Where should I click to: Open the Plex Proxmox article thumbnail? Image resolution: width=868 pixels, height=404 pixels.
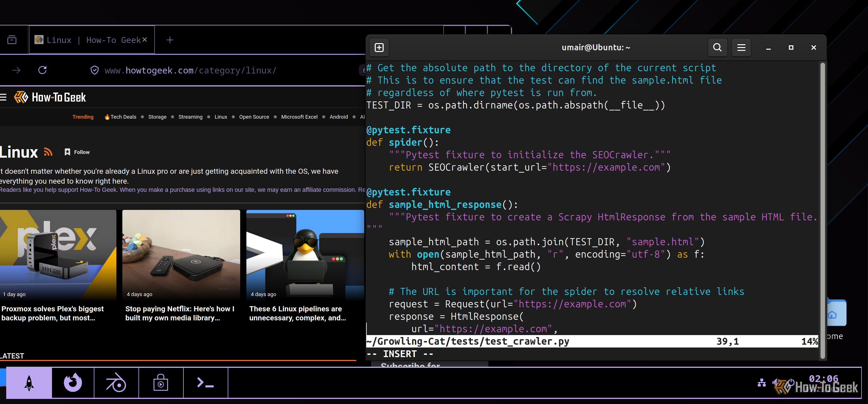(58, 255)
